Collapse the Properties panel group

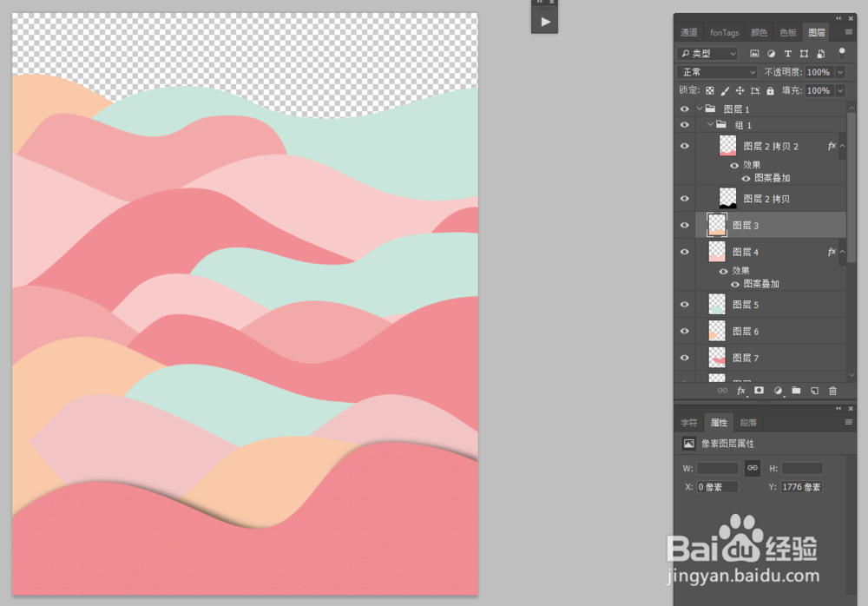(838, 408)
